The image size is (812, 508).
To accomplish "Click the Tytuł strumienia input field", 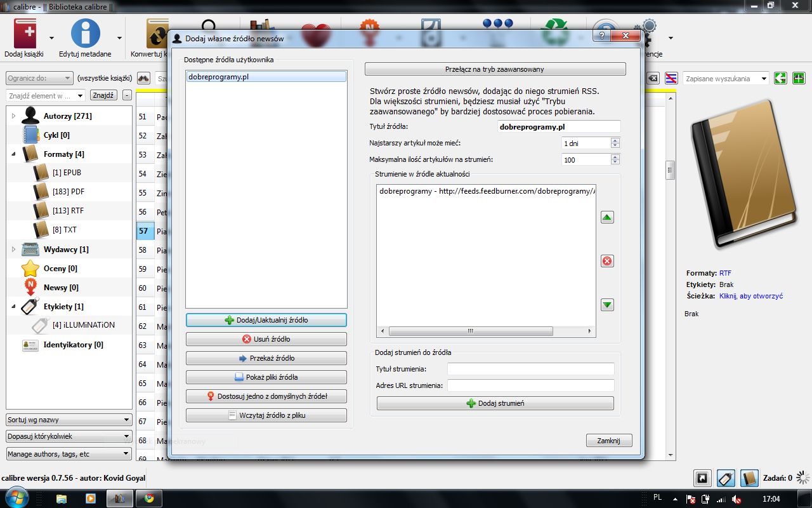I will pyautogui.click(x=531, y=369).
